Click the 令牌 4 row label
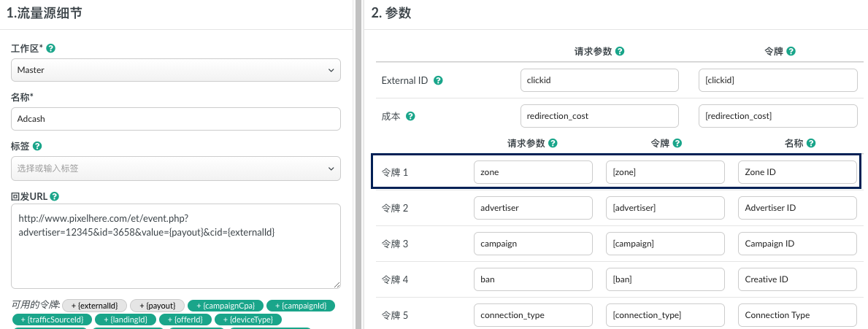 (395, 279)
